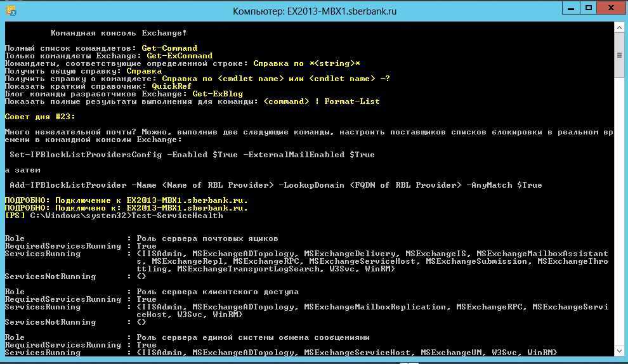Click the 'QuickRef' text

coord(171,86)
